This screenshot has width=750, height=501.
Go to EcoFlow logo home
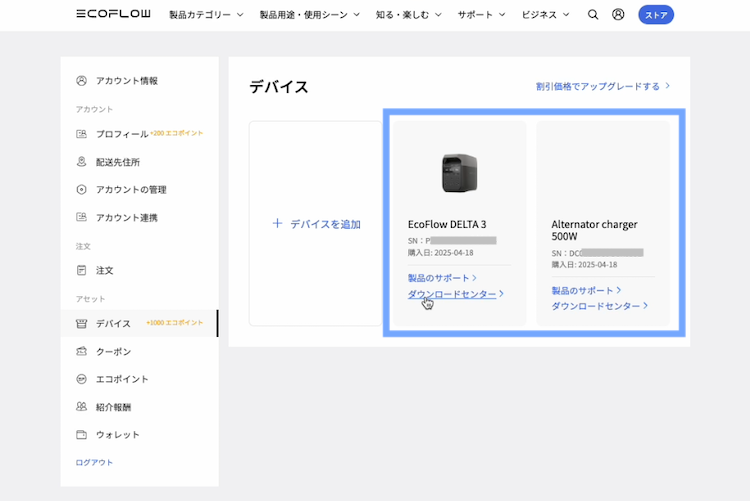point(113,14)
